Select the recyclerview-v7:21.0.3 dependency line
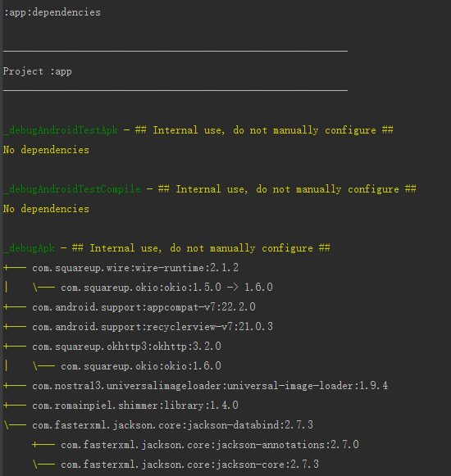Viewport: 451px width, 476px height. coord(153,327)
